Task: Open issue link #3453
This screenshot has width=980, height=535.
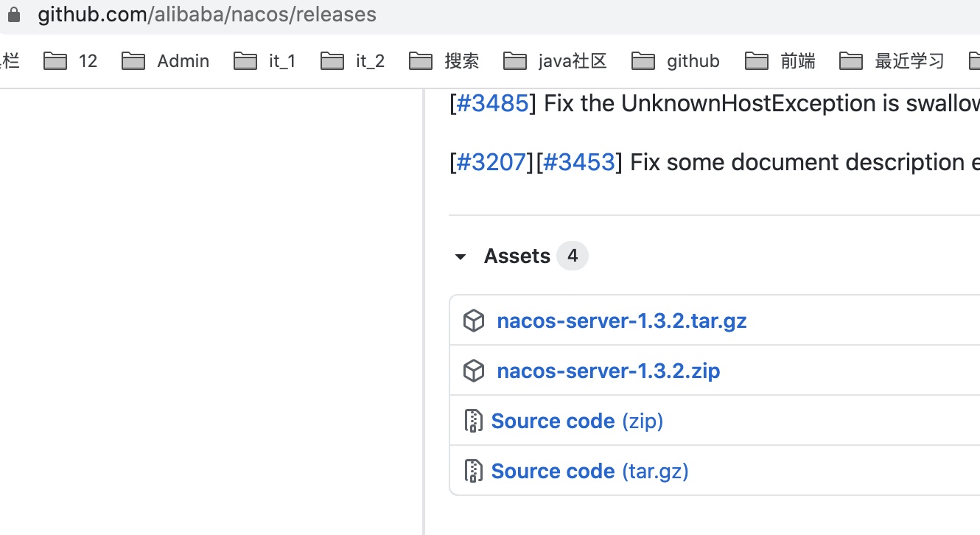Action: 578,162
